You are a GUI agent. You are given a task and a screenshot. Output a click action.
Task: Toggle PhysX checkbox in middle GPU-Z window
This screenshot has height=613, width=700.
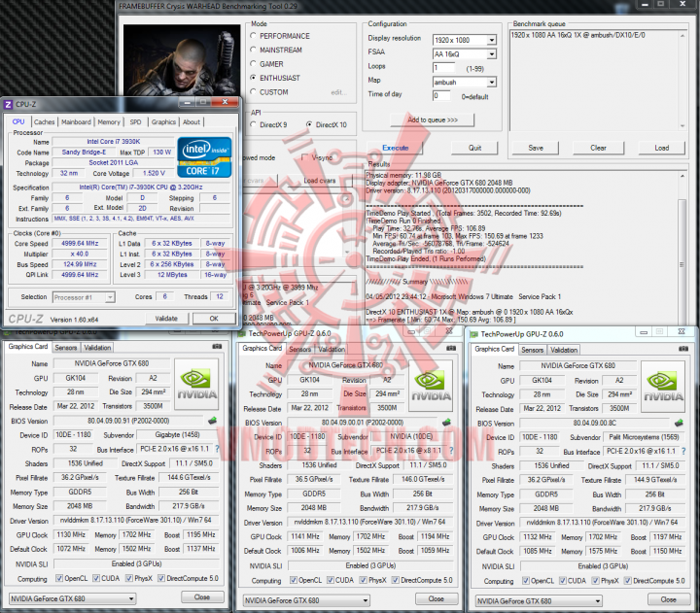coord(363,580)
